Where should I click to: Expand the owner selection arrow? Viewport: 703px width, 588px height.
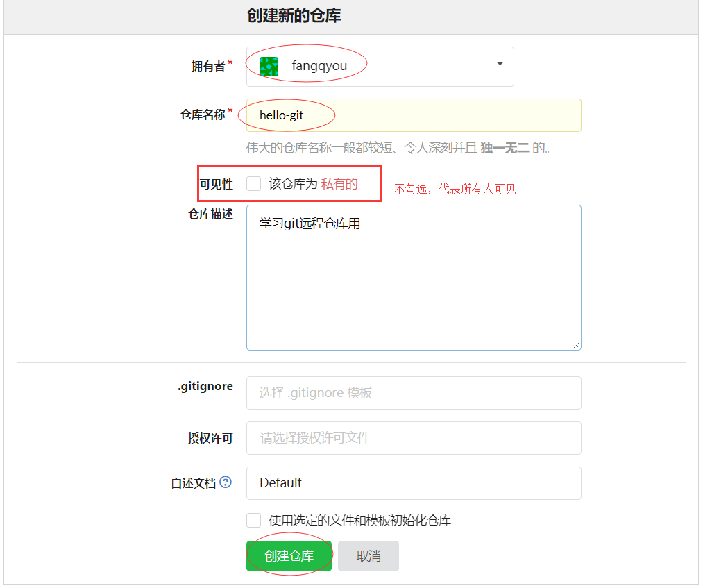(x=499, y=63)
